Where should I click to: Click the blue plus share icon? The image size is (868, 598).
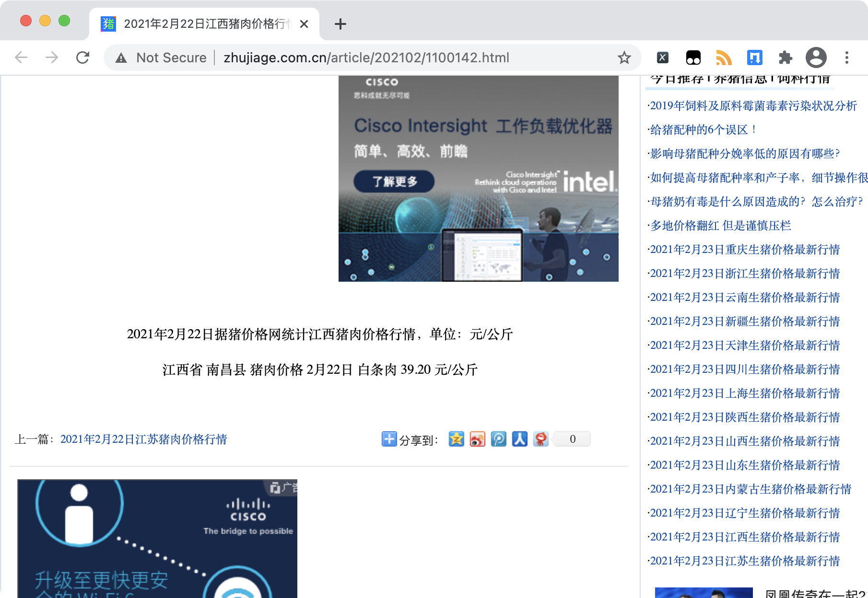point(389,439)
